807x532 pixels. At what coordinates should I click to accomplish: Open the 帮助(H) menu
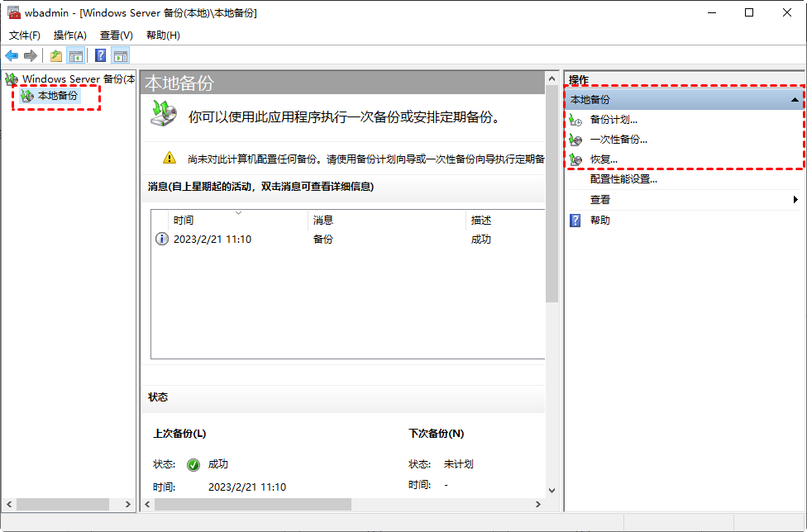point(163,36)
